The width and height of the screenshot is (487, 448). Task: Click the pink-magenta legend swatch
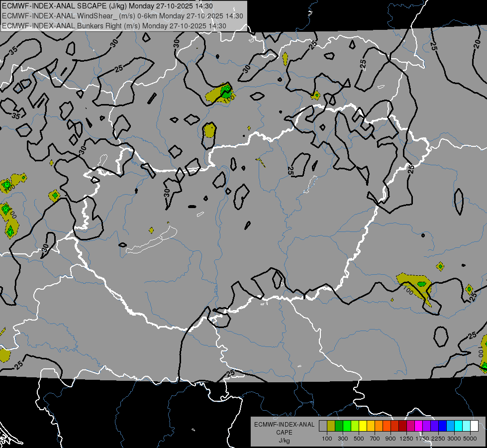point(410,426)
